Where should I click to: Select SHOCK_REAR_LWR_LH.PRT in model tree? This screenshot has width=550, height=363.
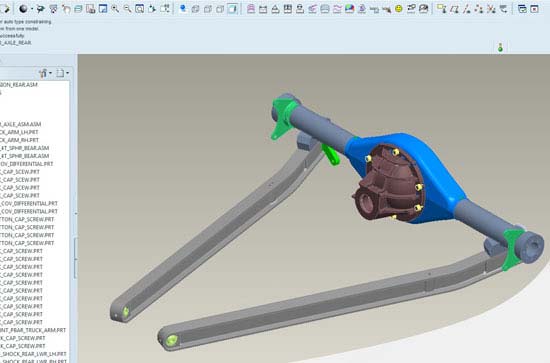point(33,354)
